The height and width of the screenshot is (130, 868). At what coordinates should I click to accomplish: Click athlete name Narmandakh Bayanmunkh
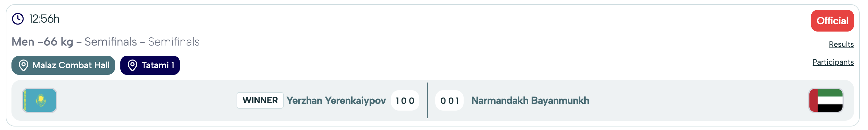(530, 100)
